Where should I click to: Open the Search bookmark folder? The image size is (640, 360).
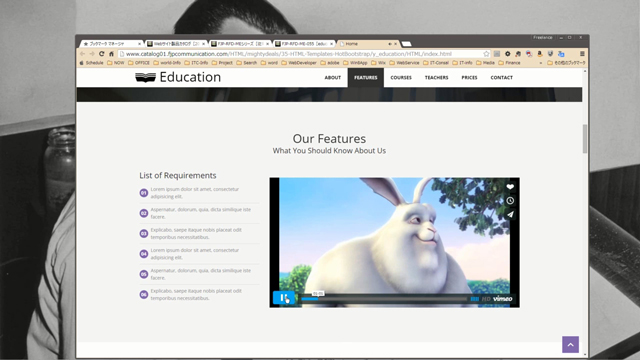point(247,63)
